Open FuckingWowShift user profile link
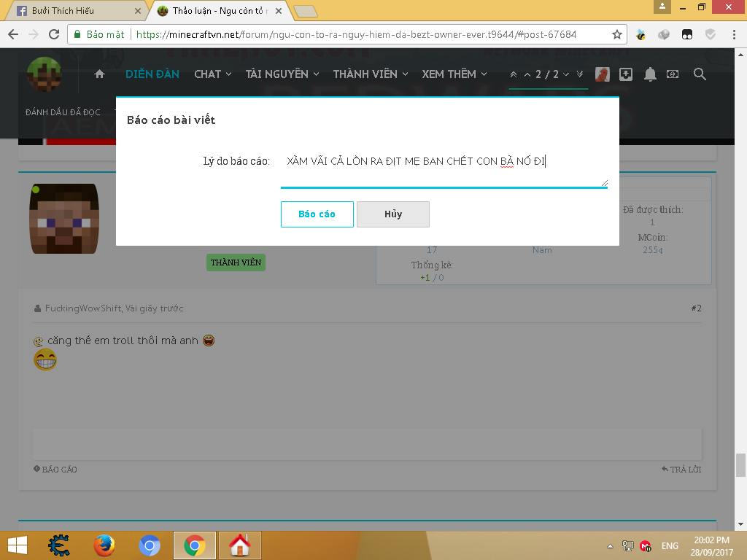Image resolution: width=747 pixels, height=560 pixels. pos(83,308)
